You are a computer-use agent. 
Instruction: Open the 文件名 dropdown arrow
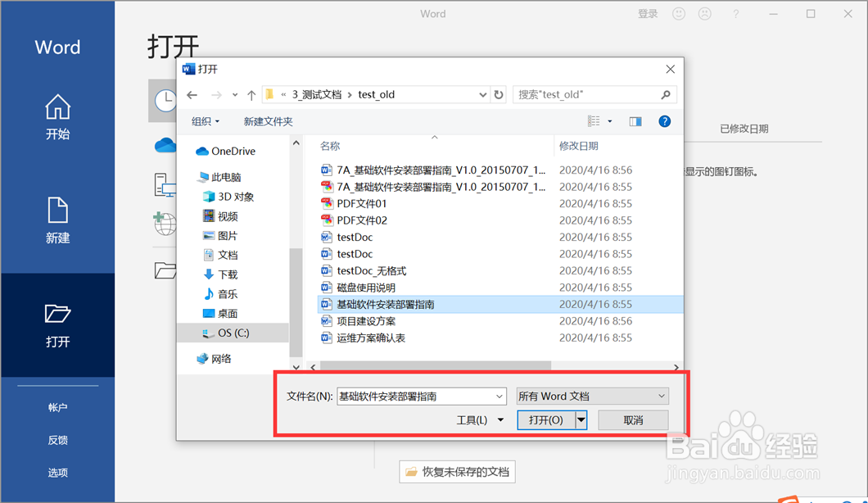click(x=500, y=396)
